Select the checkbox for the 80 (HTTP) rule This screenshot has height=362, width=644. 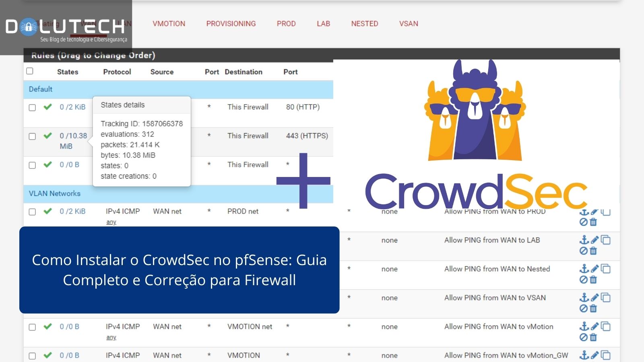[32, 107]
